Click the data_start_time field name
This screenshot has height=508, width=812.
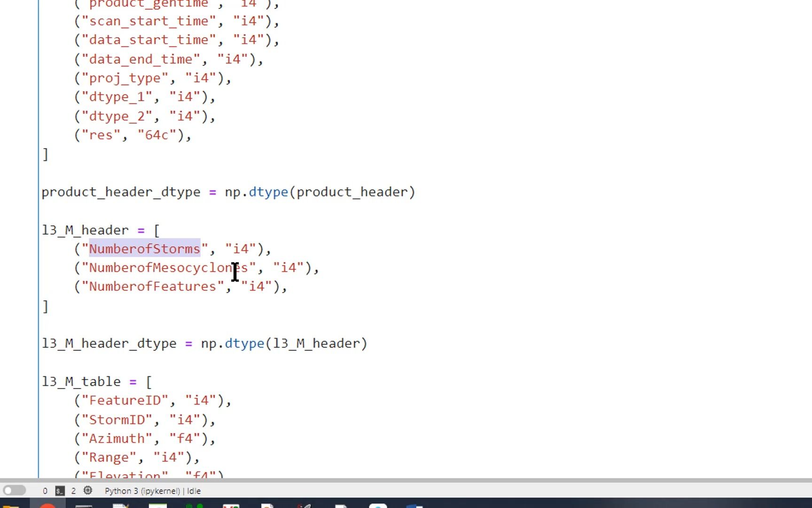click(148, 40)
